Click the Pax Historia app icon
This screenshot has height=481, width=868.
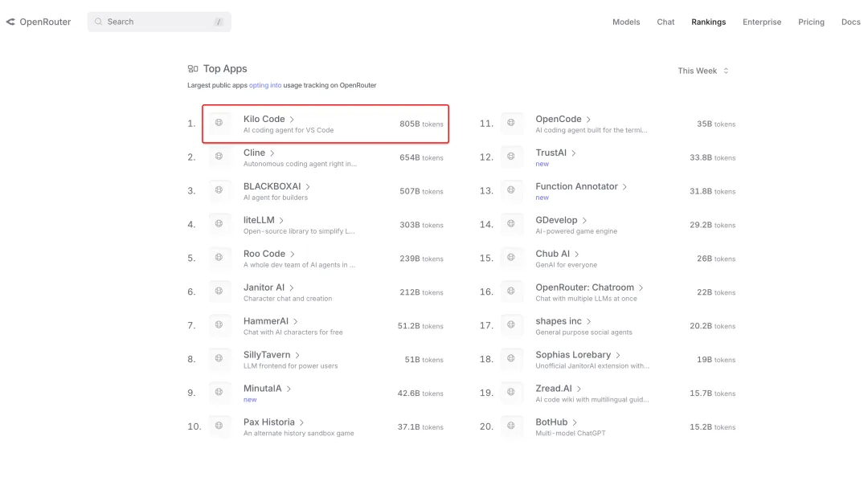219,426
